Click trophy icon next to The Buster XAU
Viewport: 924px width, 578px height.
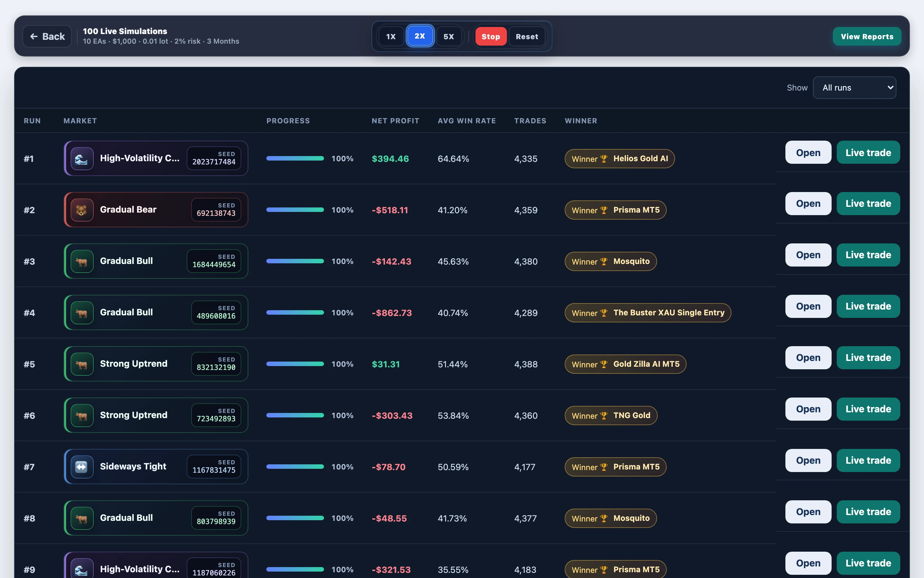[x=604, y=313]
